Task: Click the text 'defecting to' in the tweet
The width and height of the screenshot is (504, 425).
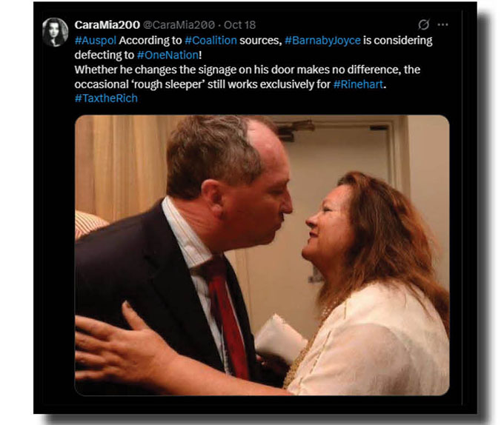Action: (105, 56)
